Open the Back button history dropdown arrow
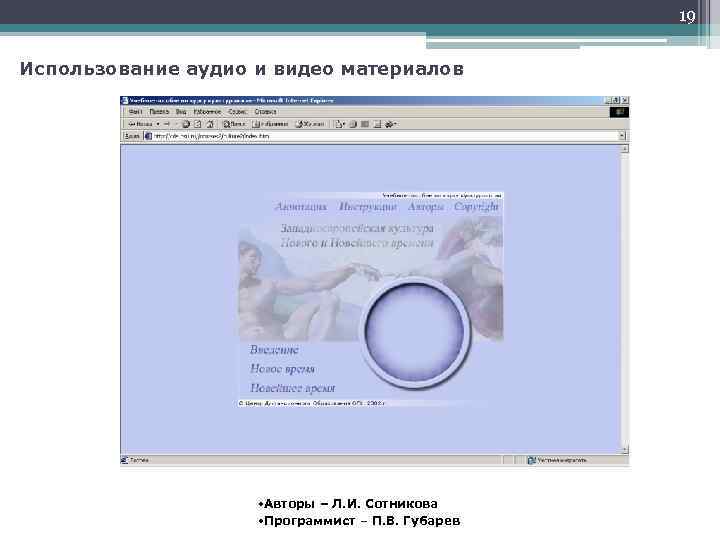Screen dimensions: 720x540 tap(158, 124)
